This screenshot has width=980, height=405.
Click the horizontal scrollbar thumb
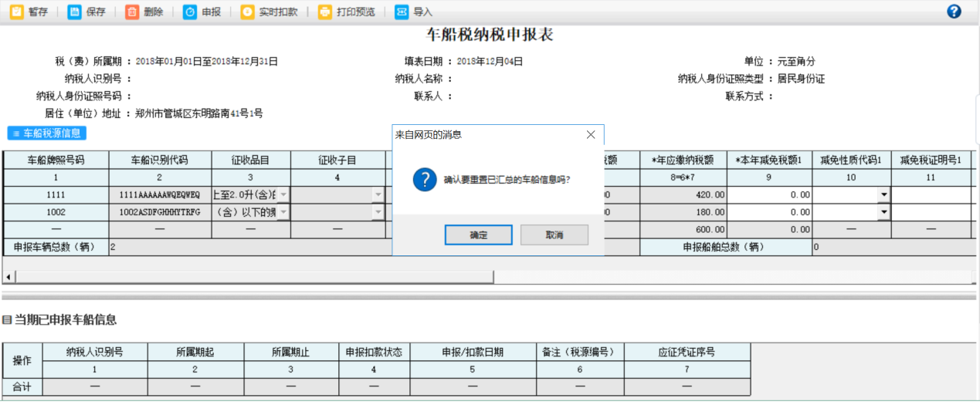click(255, 276)
